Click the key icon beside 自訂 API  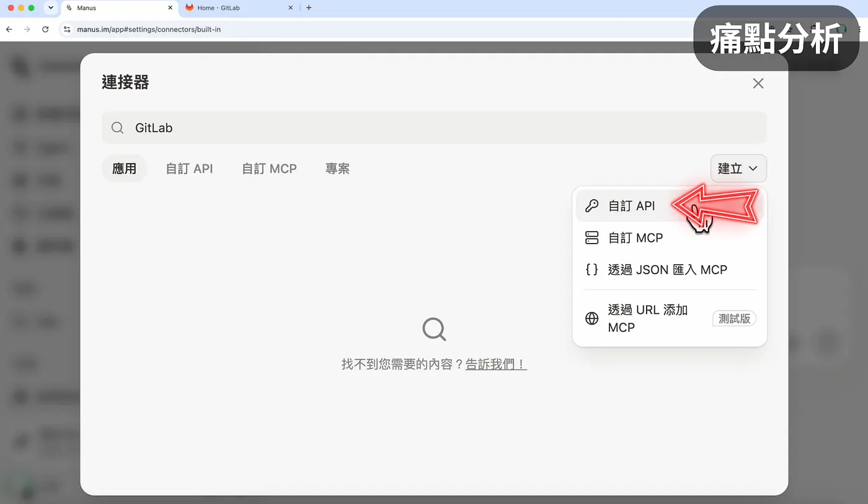(592, 206)
